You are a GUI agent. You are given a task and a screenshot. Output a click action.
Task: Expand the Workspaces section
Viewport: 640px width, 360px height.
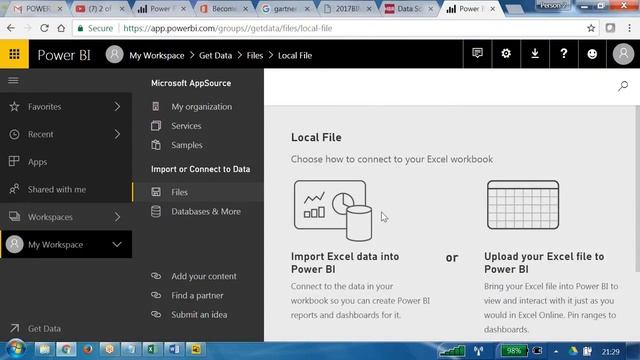coord(118,217)
